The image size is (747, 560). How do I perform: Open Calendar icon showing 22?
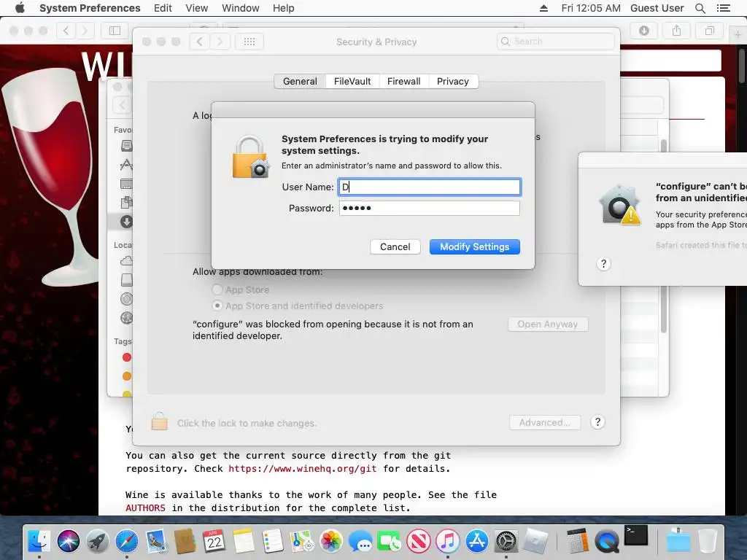[x=214, y=542]
